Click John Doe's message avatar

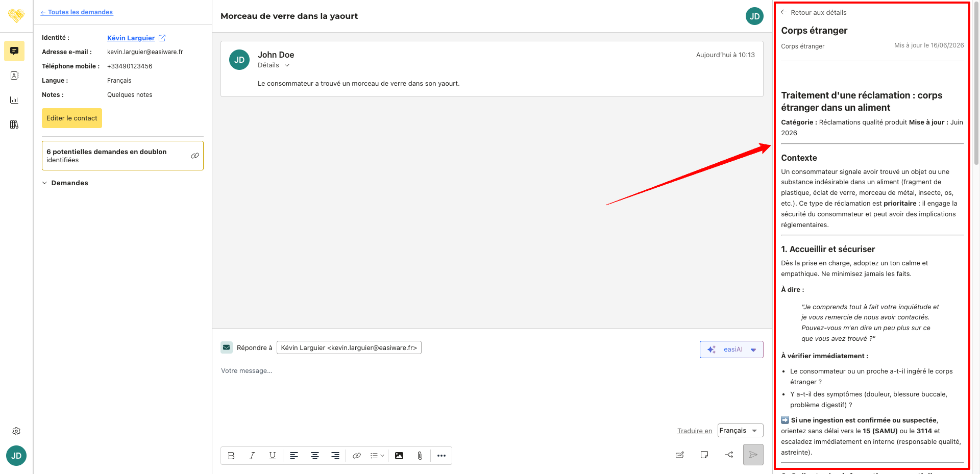[239, 60]
